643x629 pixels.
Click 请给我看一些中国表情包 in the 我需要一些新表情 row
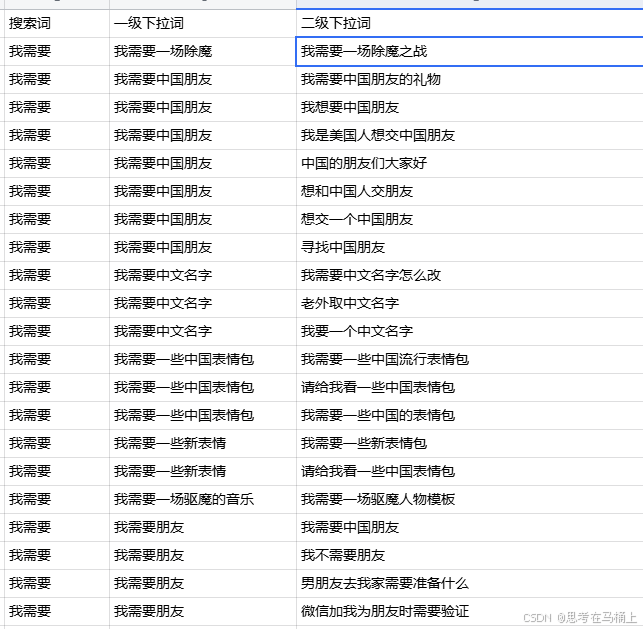tap(470, 471)
